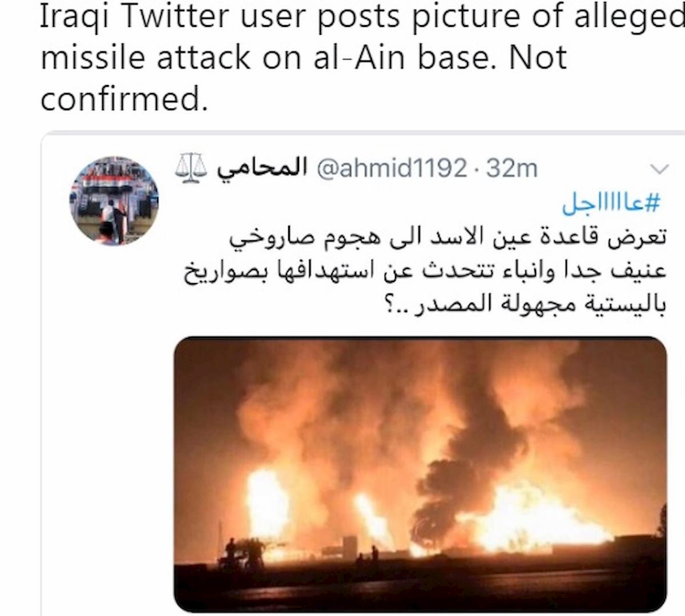Expand more actions via the chevron arrow

pos(660,168)
